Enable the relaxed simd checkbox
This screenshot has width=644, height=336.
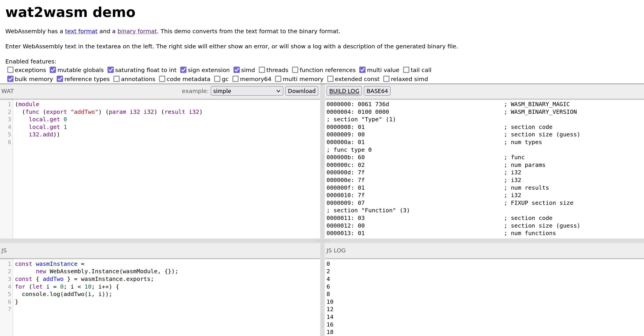[x=386, y=79]
